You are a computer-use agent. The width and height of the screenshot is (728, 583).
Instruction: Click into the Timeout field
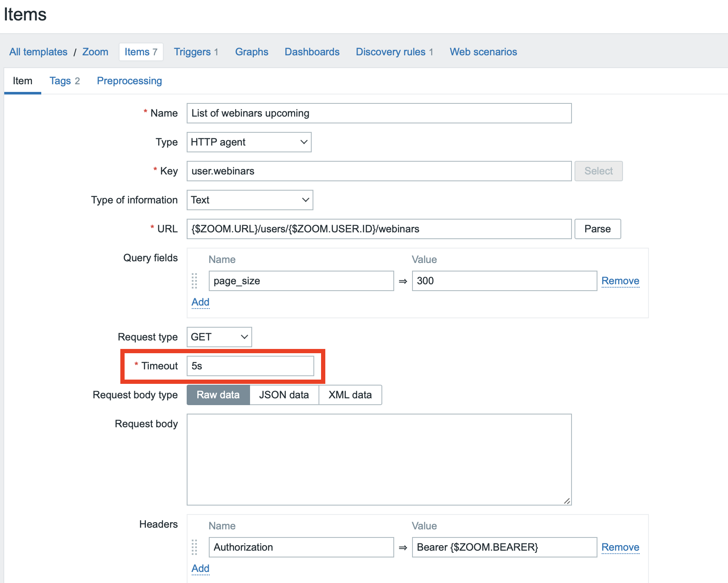[x=250, y=366]
